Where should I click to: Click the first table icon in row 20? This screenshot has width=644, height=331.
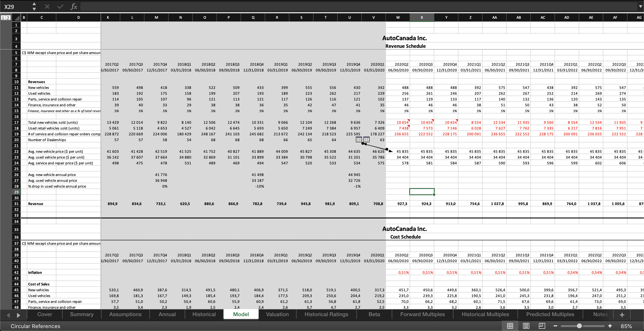tap(359, 140)
